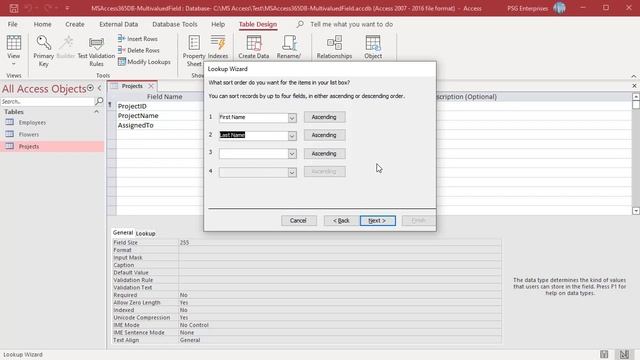This screenshot has height=360, width=640.
Task: Open the First Name sort field dropdown
Action: point(292,118)
